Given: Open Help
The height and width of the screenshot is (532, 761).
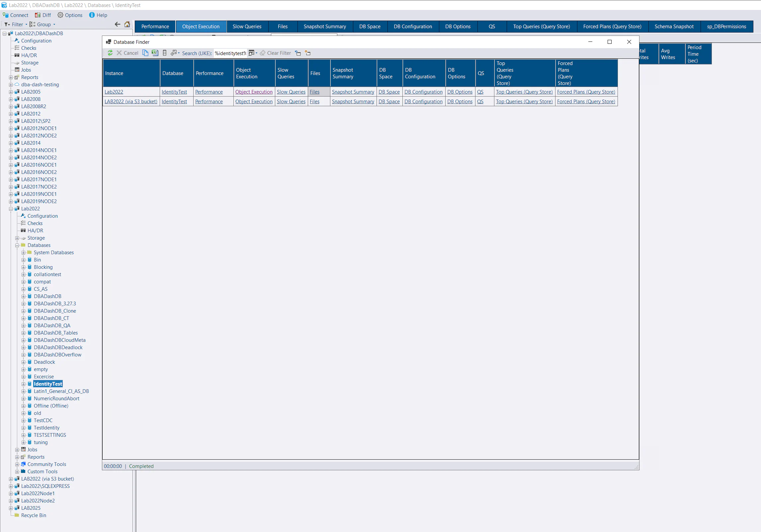Looking at the screenshot, I should click(98, 15).
